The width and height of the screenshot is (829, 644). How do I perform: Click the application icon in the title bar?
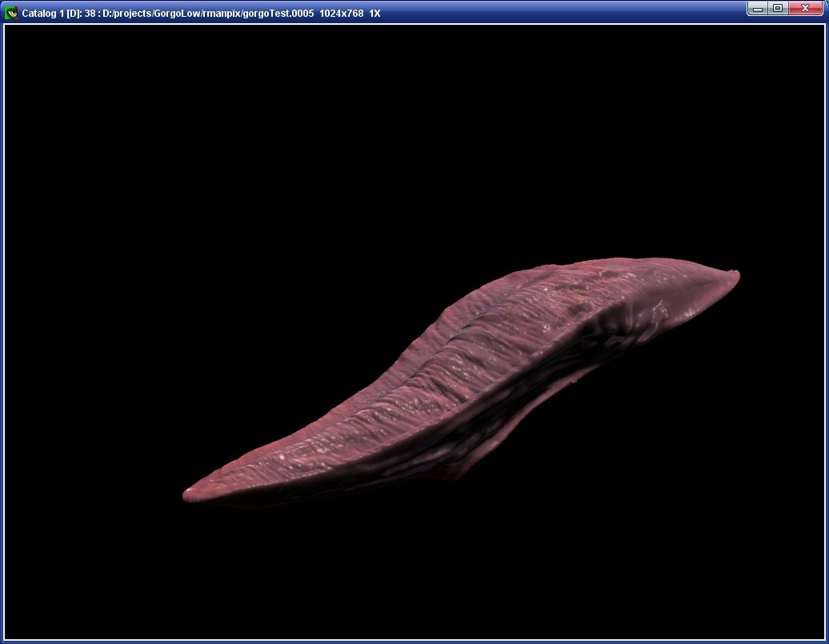tap(11, 13)
